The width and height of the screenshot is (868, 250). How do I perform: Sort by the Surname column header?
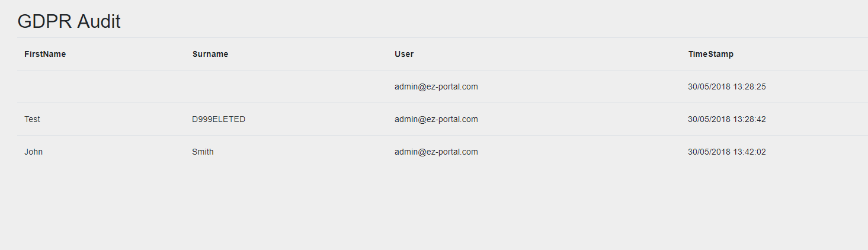tap(210, 54)
